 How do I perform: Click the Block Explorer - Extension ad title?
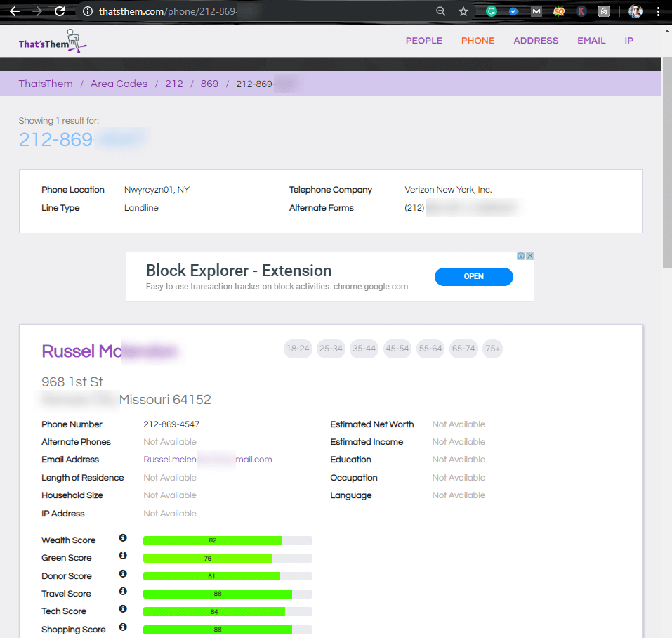(x=239, y=271)
